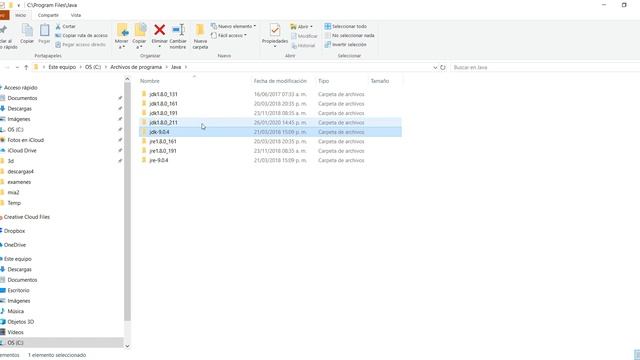Open the Fácil acceso dropdown
Viewport: 640px width, 360px height.
click(x=229, y=36)
